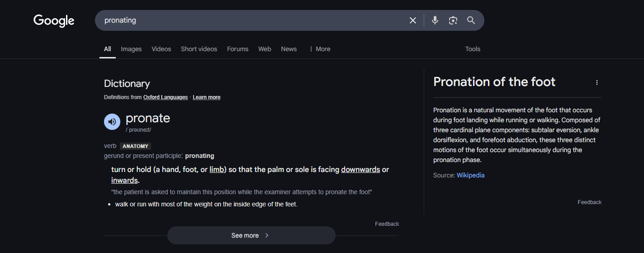Open the Wikipedia source link
Screen dimensions: 644x253
[470, 175]
